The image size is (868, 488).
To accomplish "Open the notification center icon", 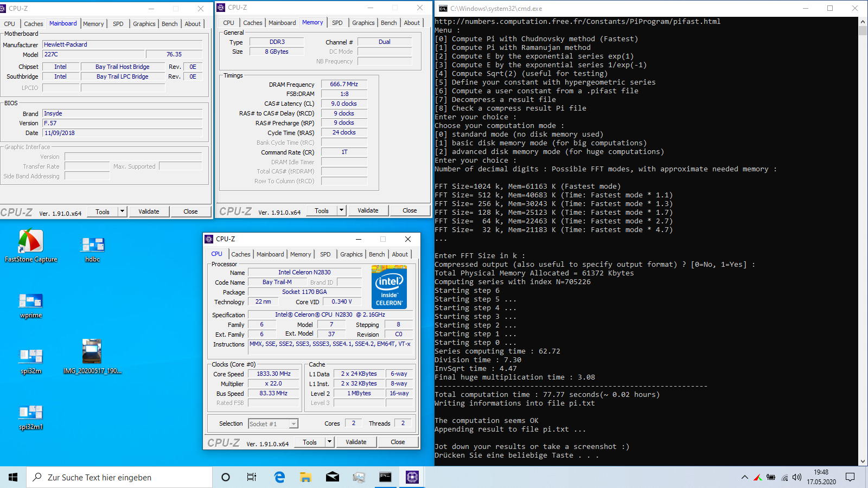I will tap(850, 477).
